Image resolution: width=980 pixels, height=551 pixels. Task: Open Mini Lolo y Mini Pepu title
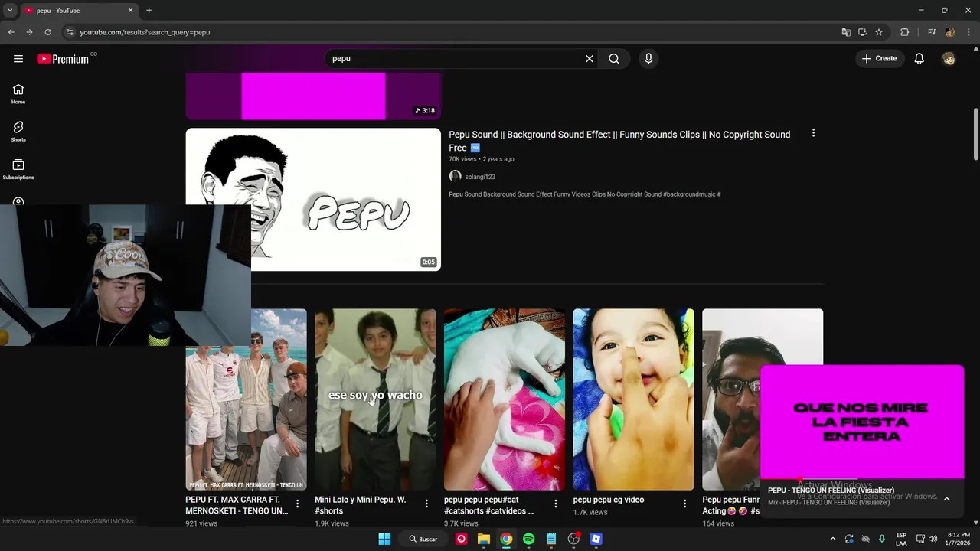tap(361, 505)
